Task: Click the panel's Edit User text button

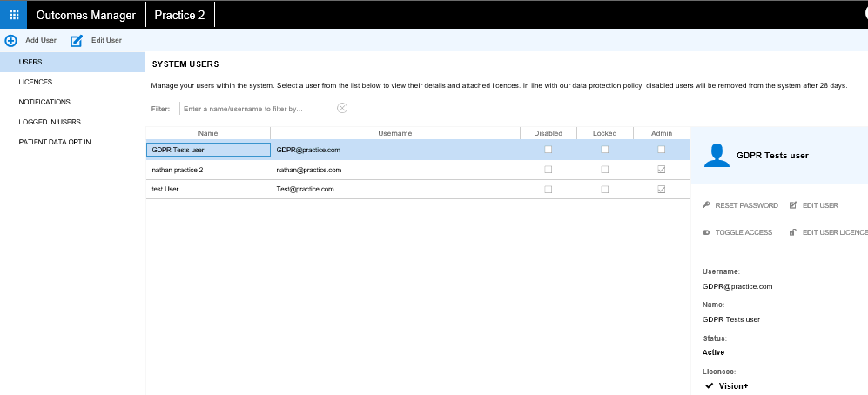Action: [820, 205]
